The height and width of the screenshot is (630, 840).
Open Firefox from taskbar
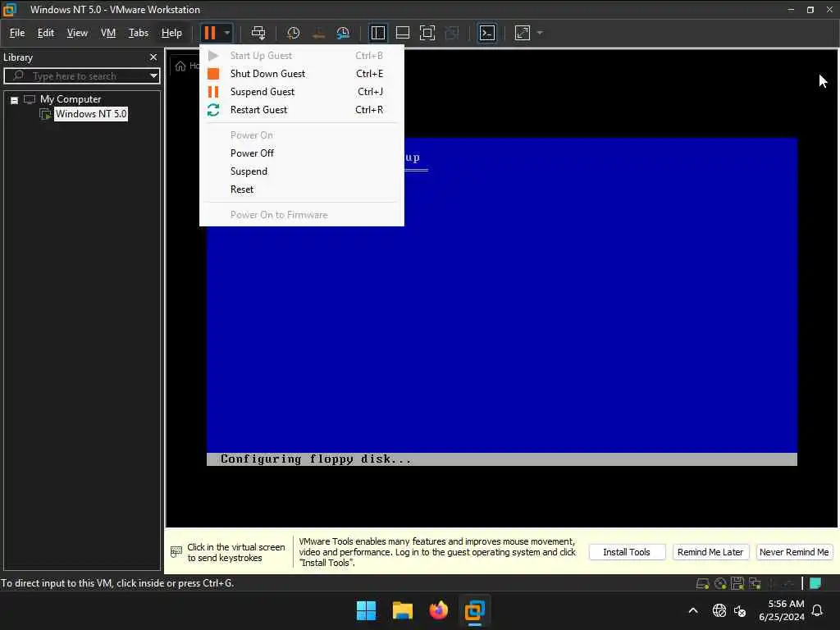click(438, 610)
